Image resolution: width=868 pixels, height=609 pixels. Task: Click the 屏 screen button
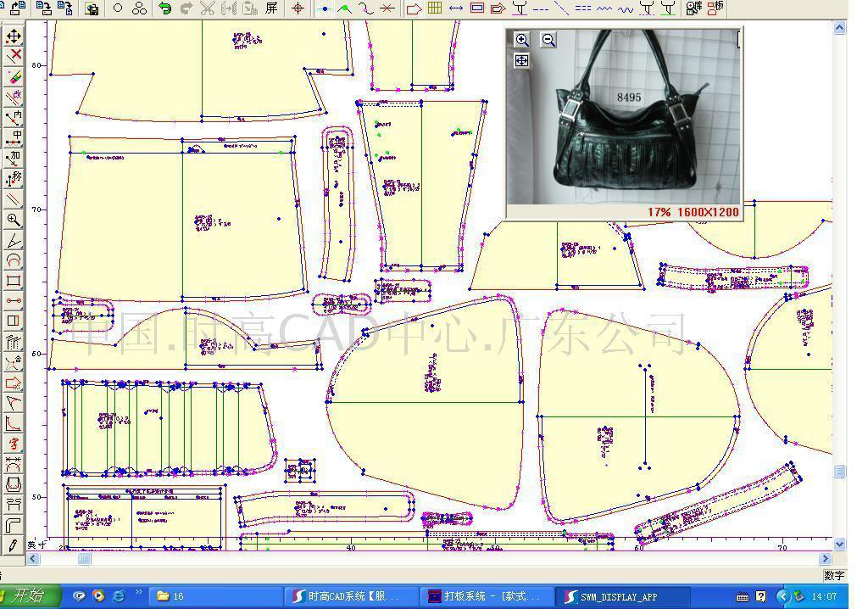[x=271, y=8]
